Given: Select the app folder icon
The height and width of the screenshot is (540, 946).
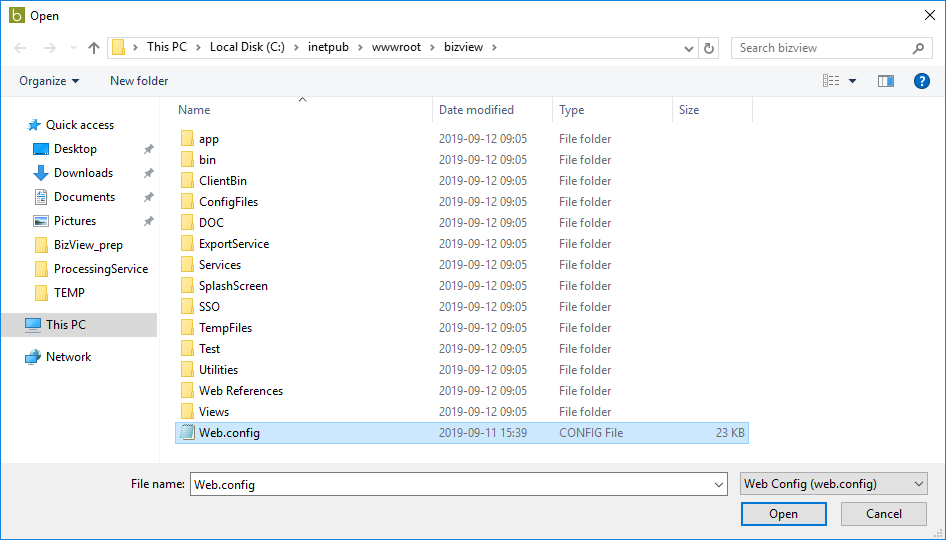Looking at the screenshot, I should point(188,139).
